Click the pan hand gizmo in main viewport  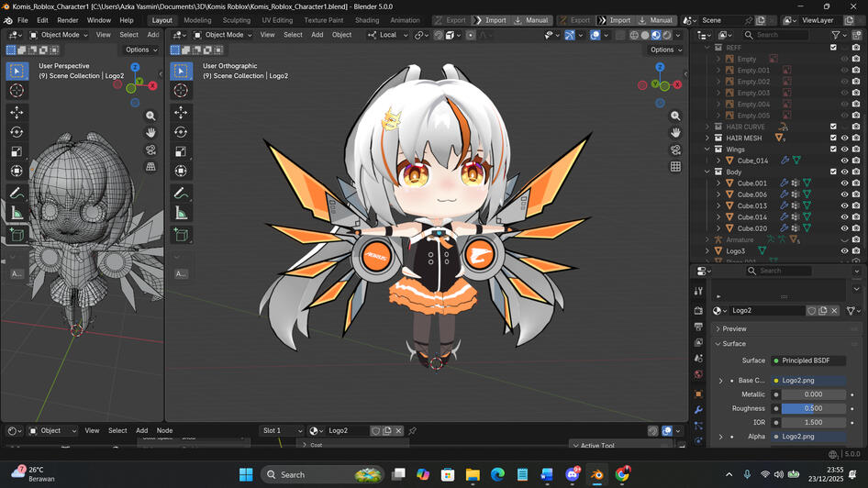(675, 133)
